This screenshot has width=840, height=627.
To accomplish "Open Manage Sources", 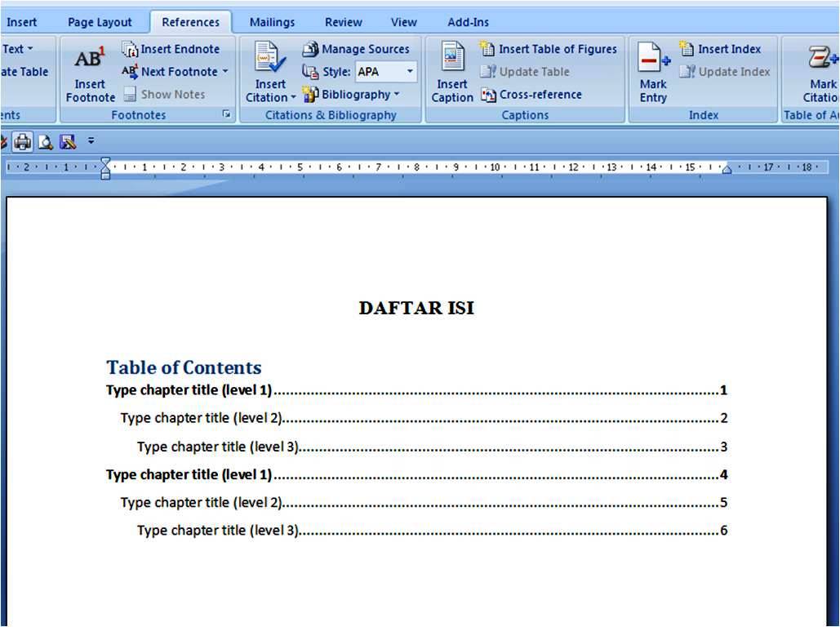I will (356, 49).
